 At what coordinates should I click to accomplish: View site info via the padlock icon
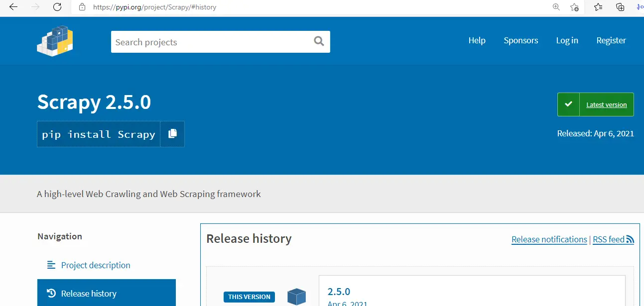point(82,7)
